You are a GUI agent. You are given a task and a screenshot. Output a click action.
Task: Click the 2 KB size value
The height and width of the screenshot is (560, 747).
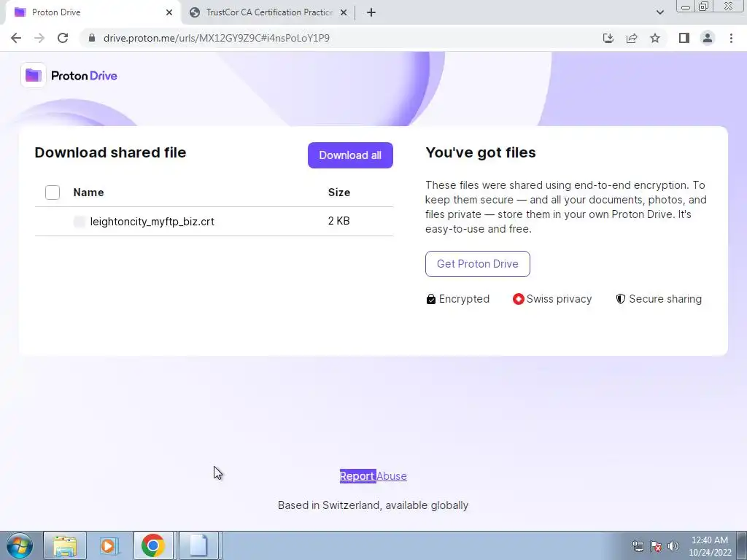[338, 221]
